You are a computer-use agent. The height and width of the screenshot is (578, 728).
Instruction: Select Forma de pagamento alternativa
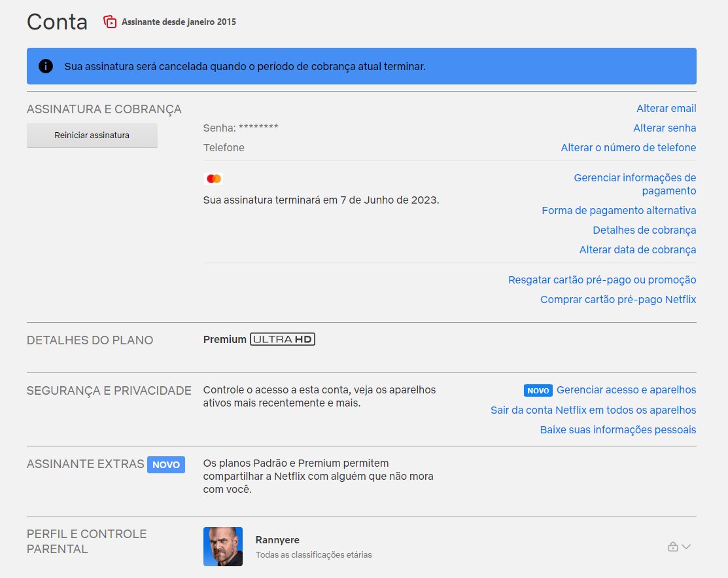(x=619, y=211)
